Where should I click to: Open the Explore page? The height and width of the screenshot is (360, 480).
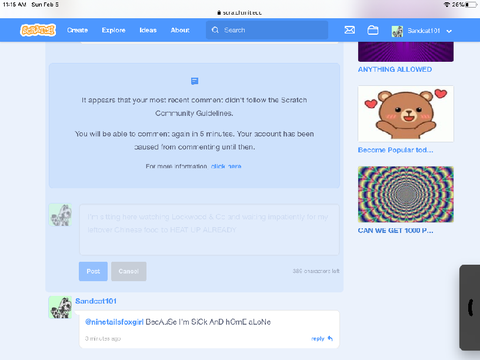point(114,30)
